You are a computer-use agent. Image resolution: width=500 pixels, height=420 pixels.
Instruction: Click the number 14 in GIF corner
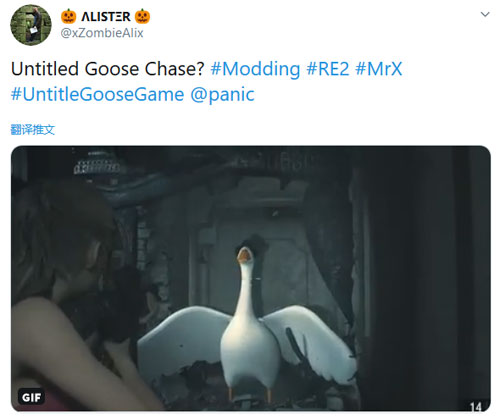(x=476, y=407)
